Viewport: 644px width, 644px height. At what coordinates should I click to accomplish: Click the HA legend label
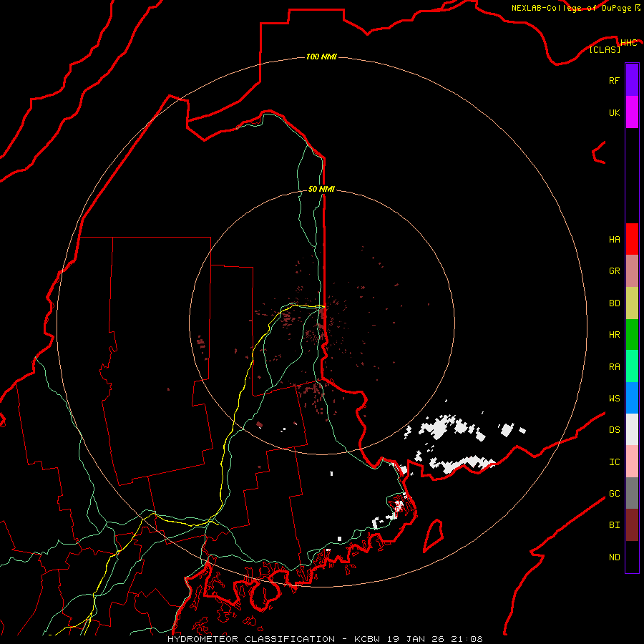coord(614,240)
